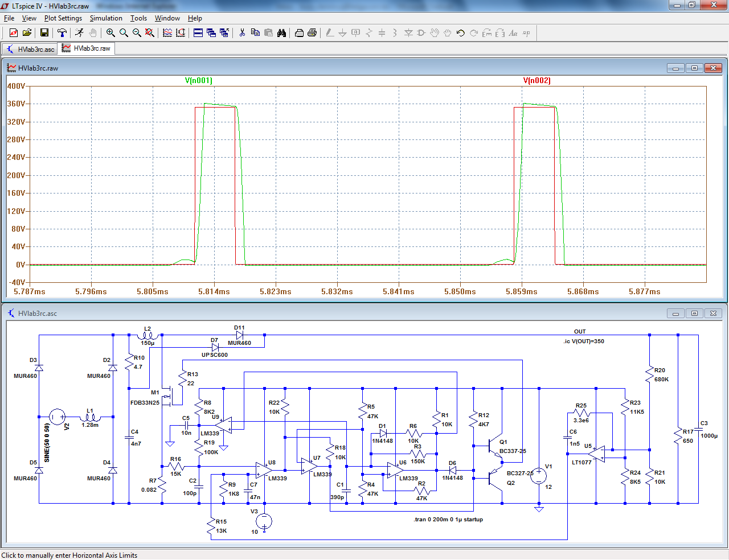The width and height of the screenshot is (729, 560).
Task: Click the Pick Visible Traces icon
Action: 167,33
